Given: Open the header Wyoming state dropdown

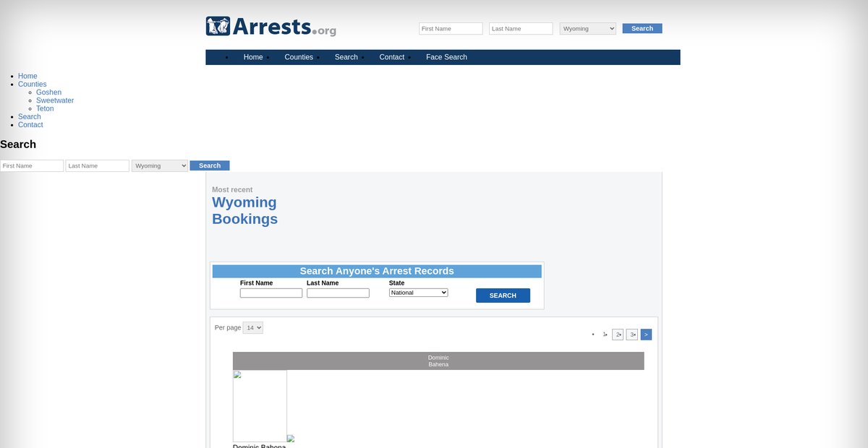Looking at the screenshot, I should click(588, 29).
